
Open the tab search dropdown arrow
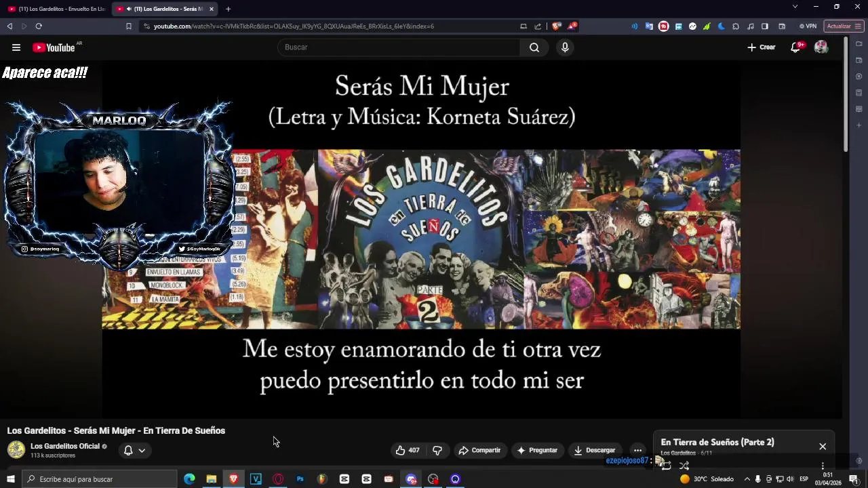click(x=795, y=7)
